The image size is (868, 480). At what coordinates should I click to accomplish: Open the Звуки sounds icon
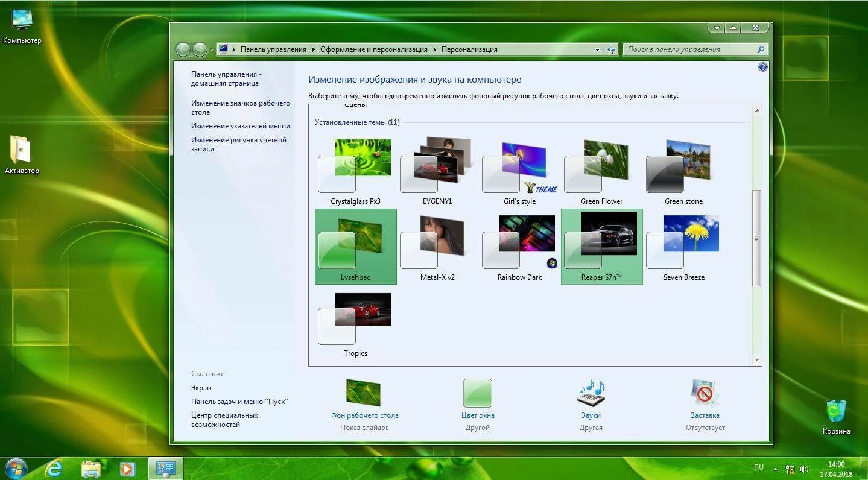[x=591, y=393]
